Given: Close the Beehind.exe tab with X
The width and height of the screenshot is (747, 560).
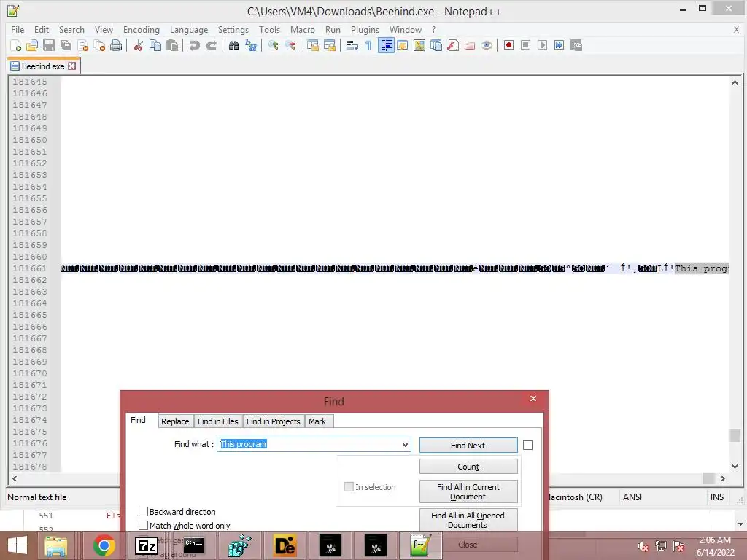Looking at the screenshot, I should [x=72, y=66].
